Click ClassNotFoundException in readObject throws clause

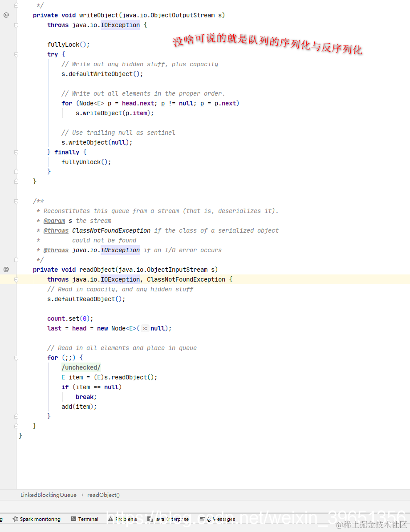[x=186, y=280]
